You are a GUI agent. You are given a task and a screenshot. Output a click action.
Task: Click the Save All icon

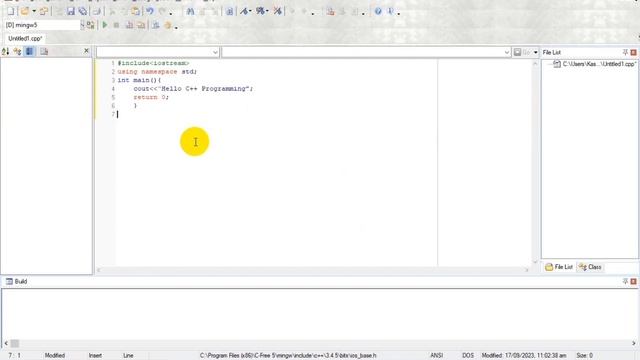pyautogui.click(x=83, y=11)
